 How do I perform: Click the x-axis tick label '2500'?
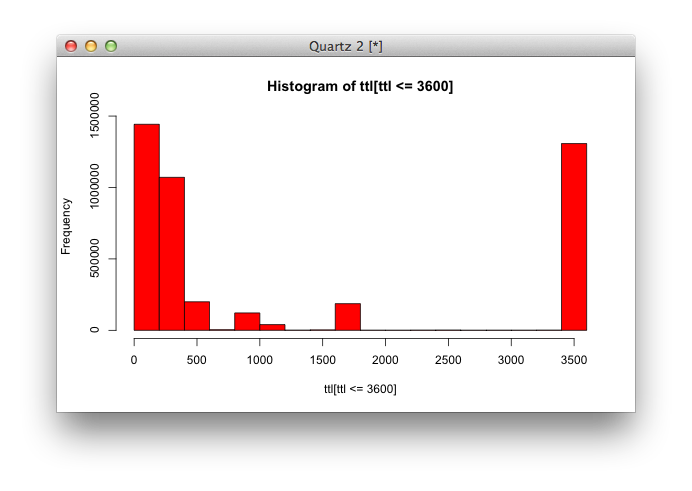(x=448, y=360)
